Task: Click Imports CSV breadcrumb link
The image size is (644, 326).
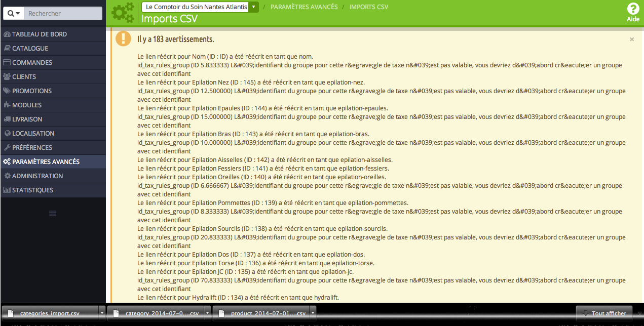Action: [369, 7]
